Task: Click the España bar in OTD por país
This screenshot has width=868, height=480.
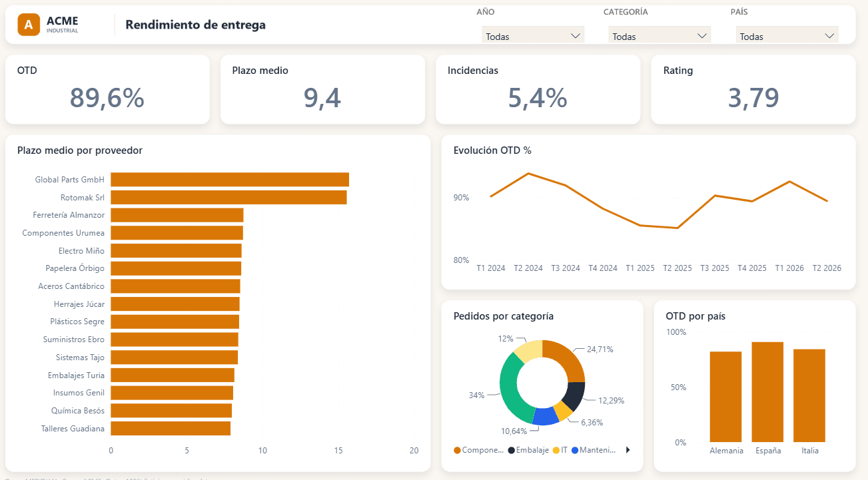Action: point(767,392)
